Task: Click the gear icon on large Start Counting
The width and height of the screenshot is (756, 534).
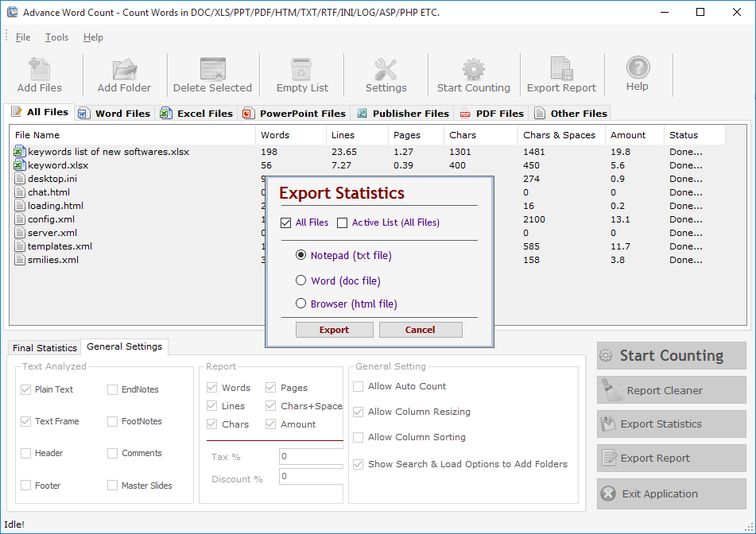Action: coord(606,356)
